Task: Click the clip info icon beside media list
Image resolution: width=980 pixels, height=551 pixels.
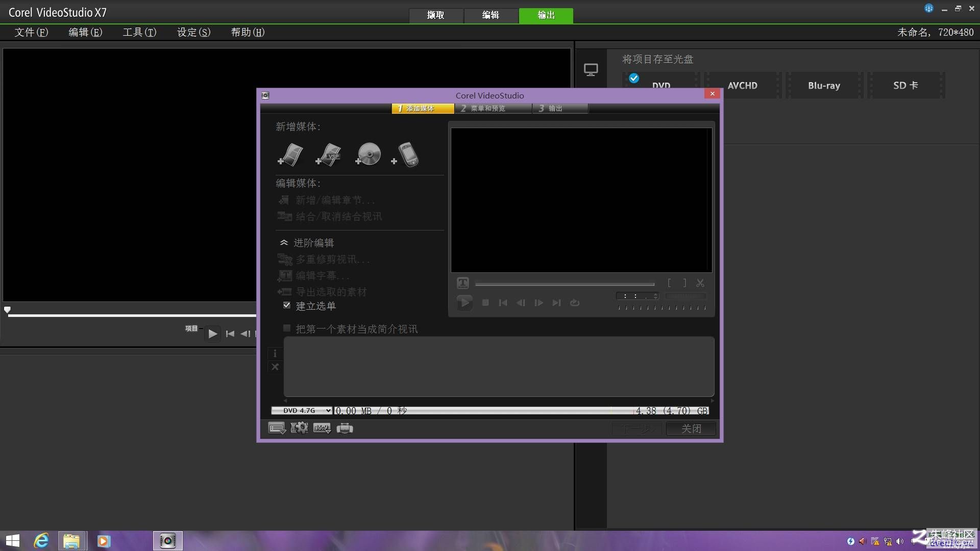Action: coord(275,354)
